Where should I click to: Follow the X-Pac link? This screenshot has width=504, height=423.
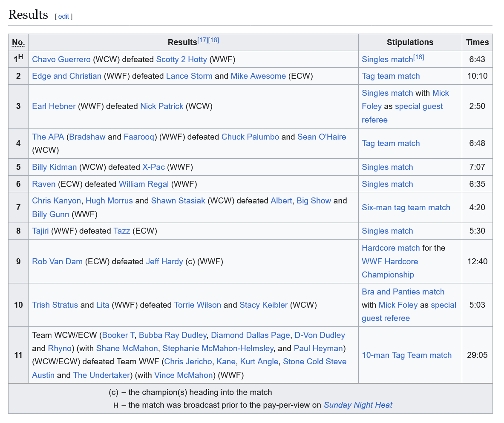coord(154,167)
